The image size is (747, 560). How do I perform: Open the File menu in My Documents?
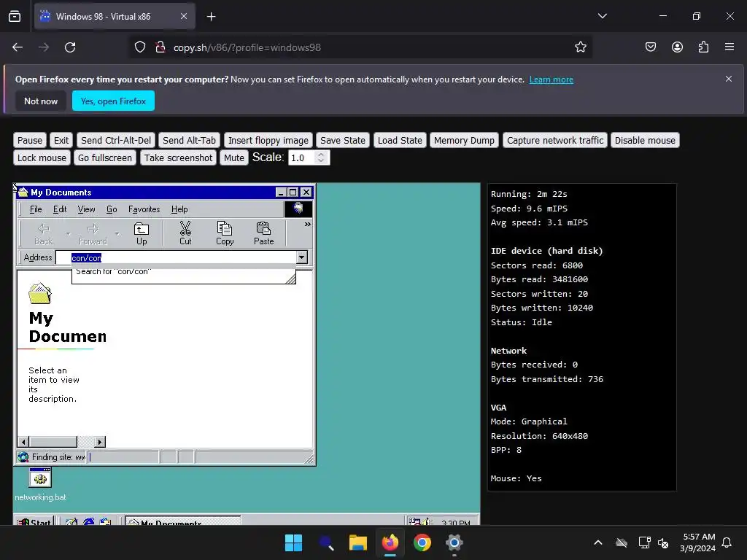[x=36, y=209]
